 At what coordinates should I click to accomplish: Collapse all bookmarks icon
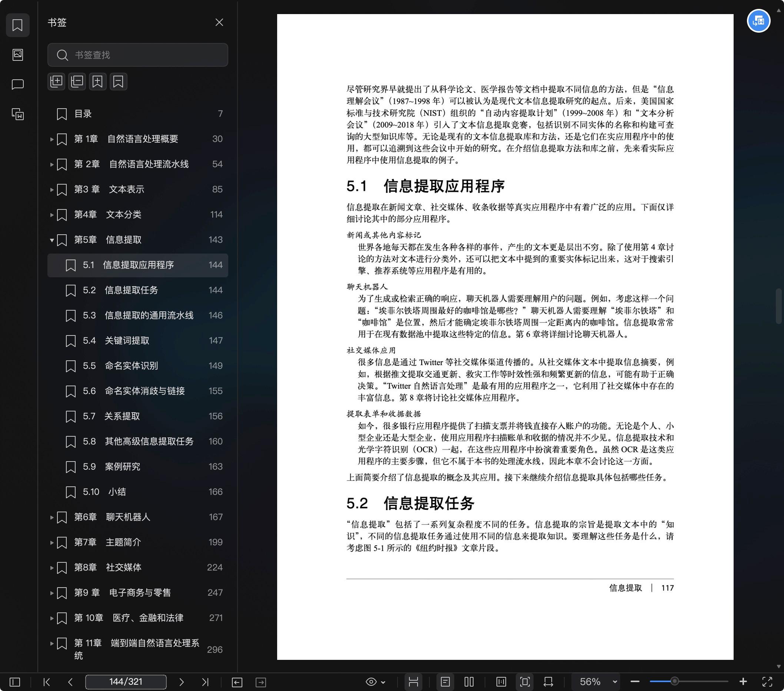point(77,81)
